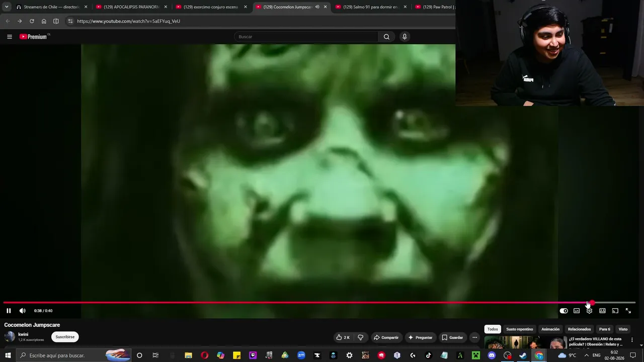
Task: Close the Cocomelon Jumpscare tab
Action: [x=326, y=7]
